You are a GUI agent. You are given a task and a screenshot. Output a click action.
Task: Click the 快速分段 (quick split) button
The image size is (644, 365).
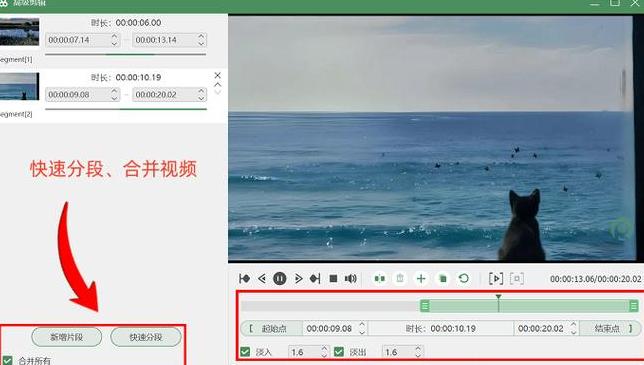(x=146, y=337)
